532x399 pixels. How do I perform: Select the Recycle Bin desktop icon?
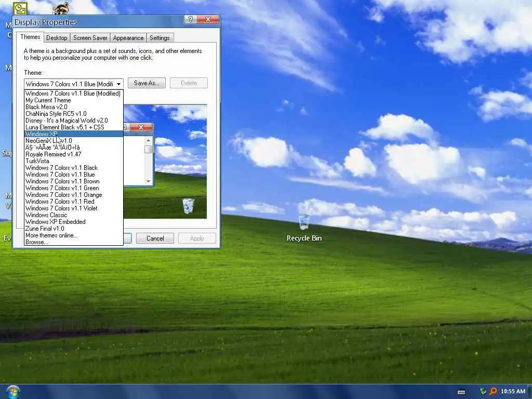(304, 228)
